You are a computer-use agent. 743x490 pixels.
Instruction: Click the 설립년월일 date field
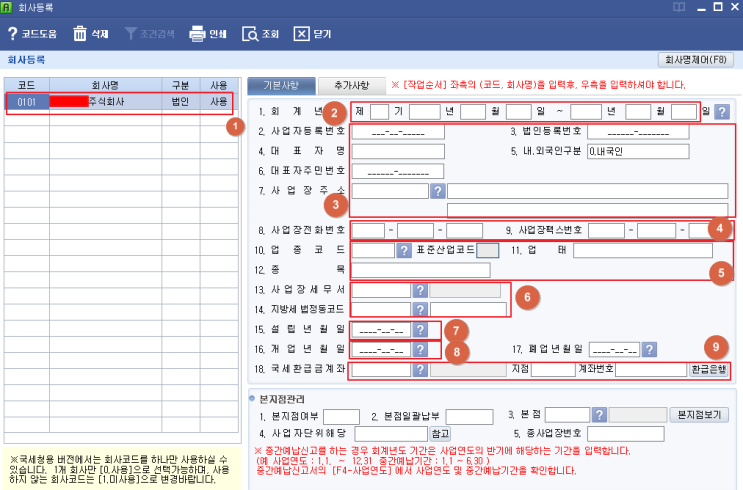click(381, 329)
